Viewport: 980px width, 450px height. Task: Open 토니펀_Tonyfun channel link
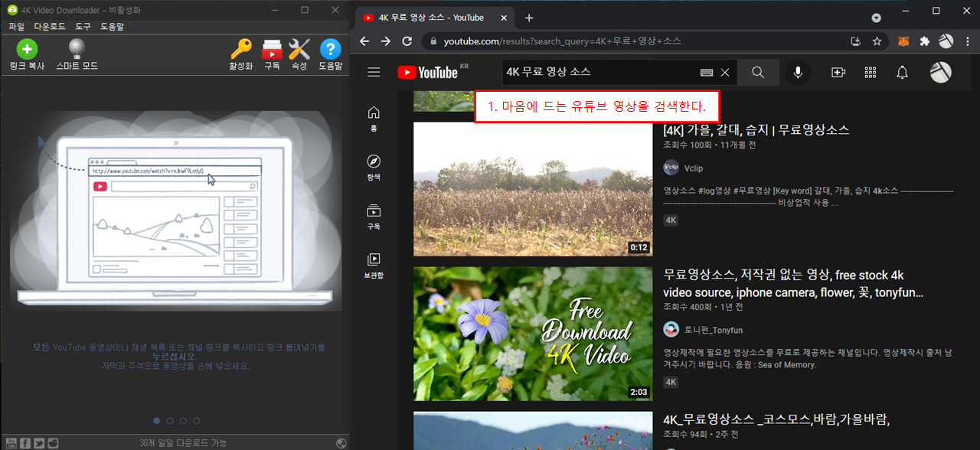714,330
